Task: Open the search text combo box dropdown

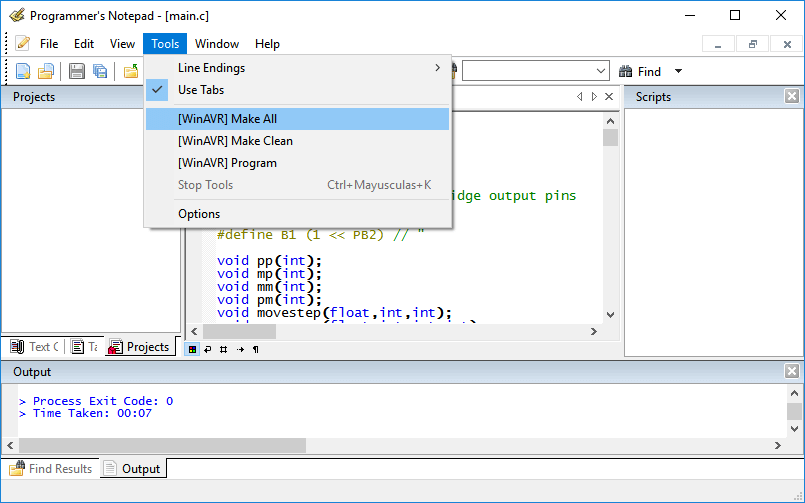Action: tap(601, 71)
